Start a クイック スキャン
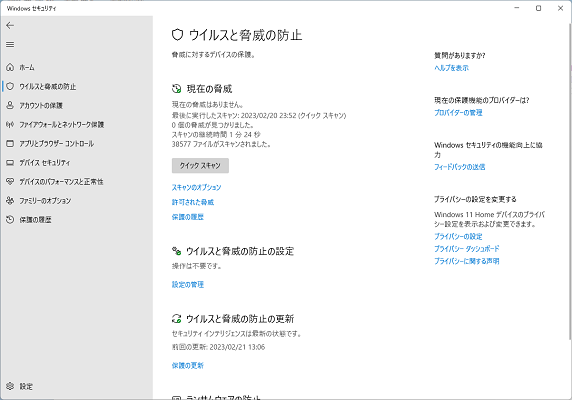The height and width of the screenshot is (400, 572). pyautogui.click(x=200, y=166)
